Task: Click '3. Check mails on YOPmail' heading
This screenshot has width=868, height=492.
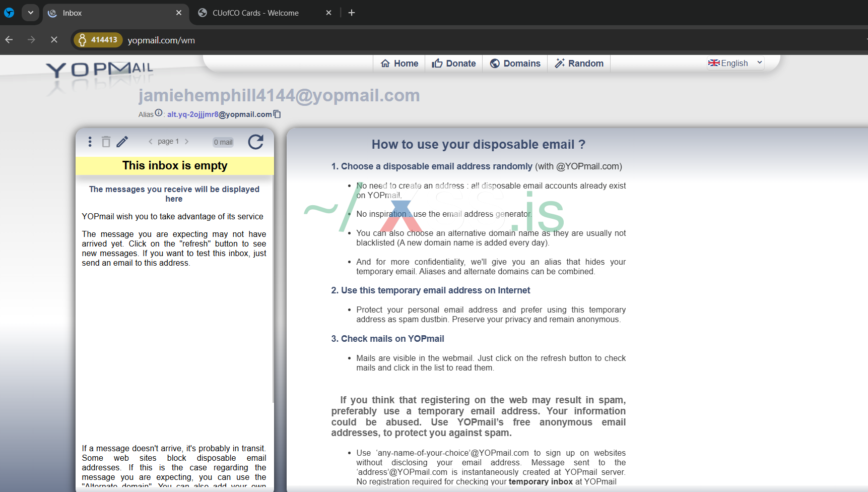Action: point(387,339)
